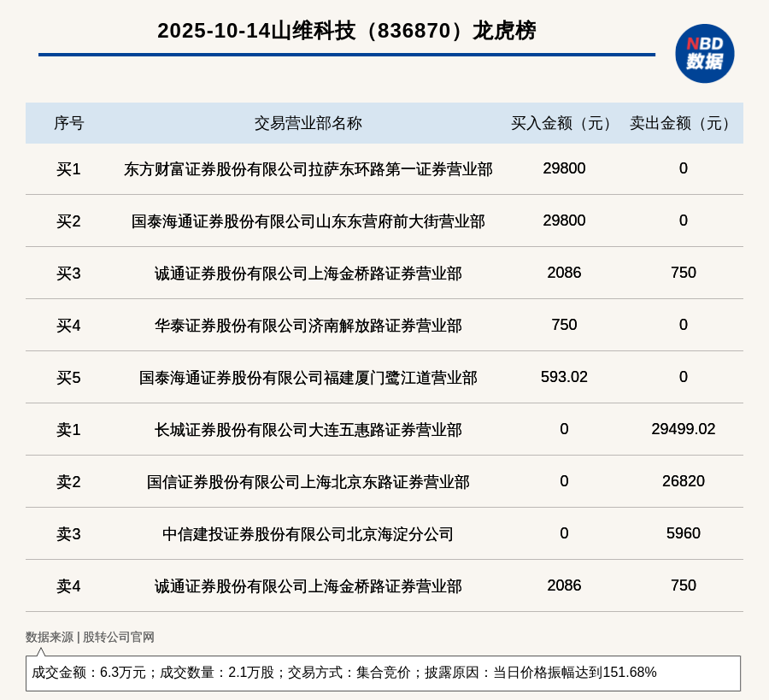Select 国泰海通证券山东东营府前大街营业部 entry
The height and width of the screenshot is (700, 769).
308,221
